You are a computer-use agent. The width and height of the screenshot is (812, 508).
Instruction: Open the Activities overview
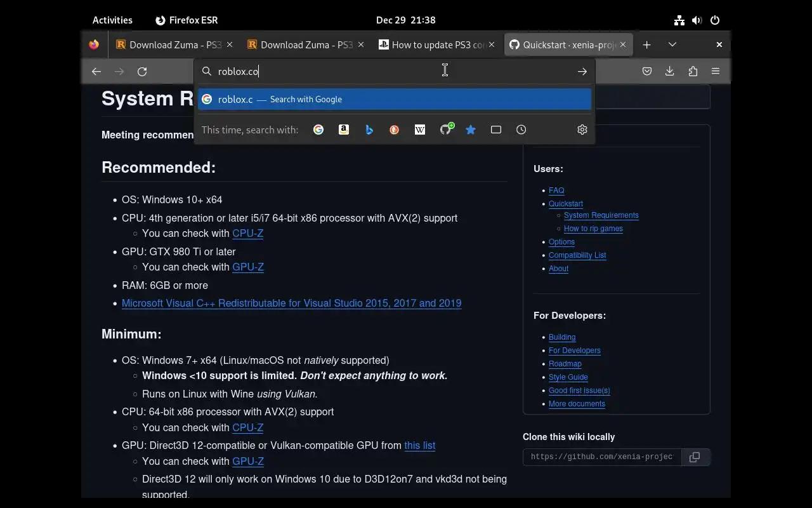(112, 20)
